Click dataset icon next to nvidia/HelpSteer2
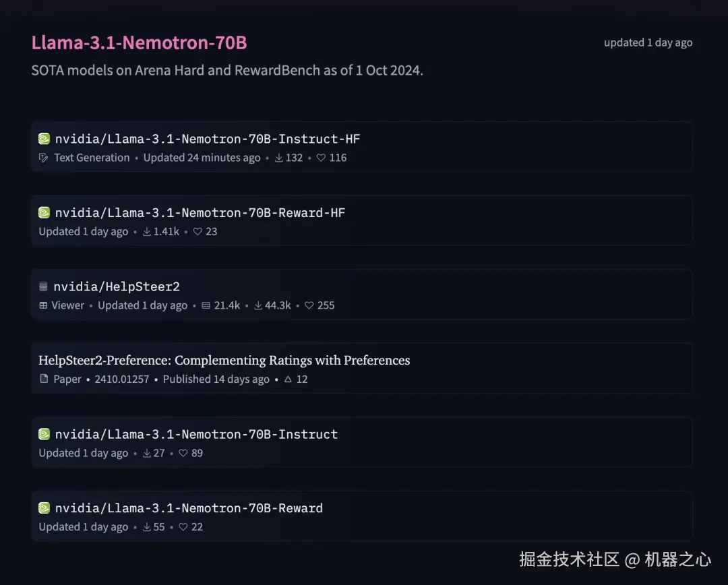 pyautogui.click(x=43, y=287)
